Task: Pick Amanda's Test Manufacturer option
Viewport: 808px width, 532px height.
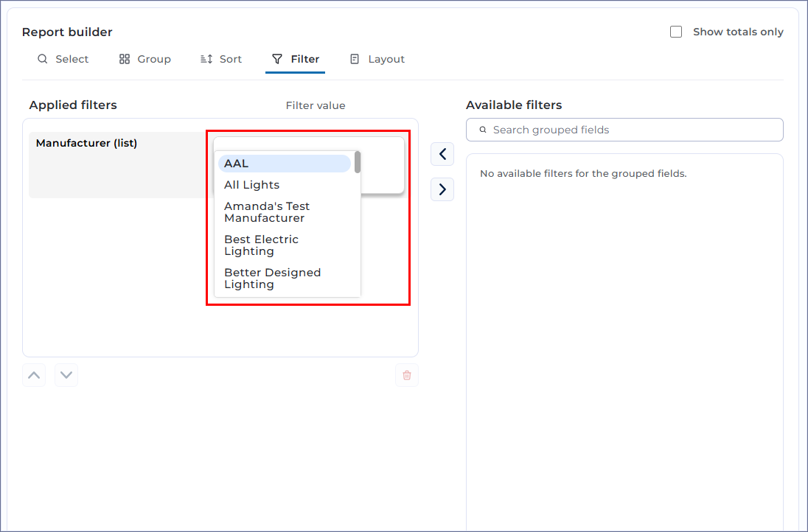Action: (x=285, y=212)
